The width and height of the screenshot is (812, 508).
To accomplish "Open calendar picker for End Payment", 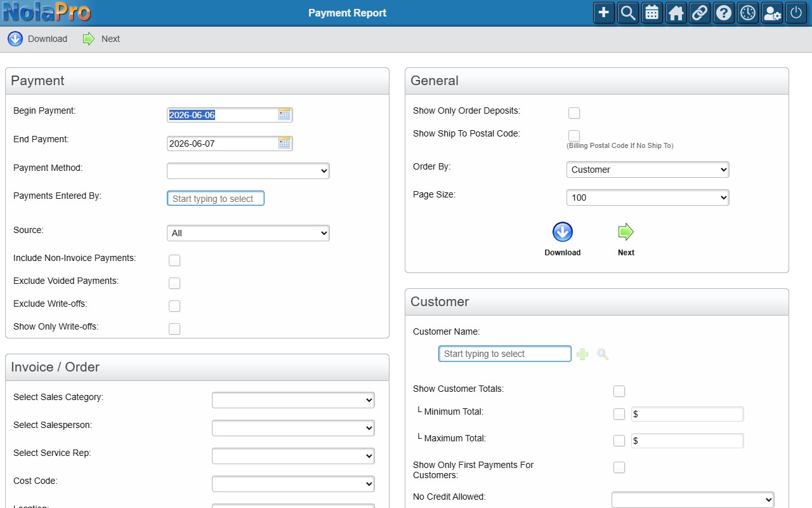I will [x=284, y=144].
